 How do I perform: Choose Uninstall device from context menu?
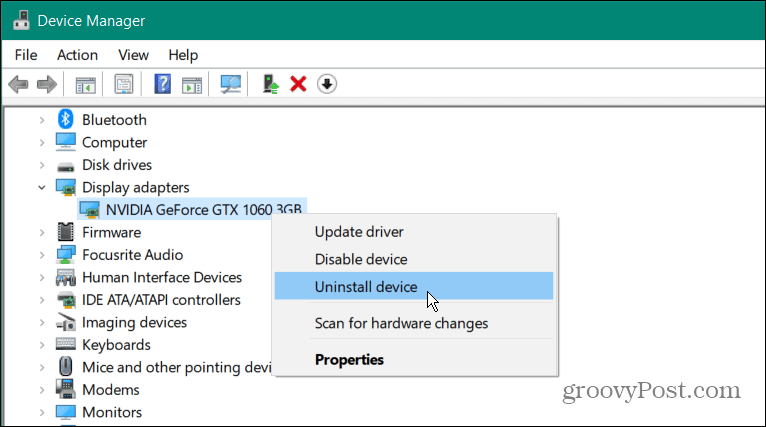[366, 287]
